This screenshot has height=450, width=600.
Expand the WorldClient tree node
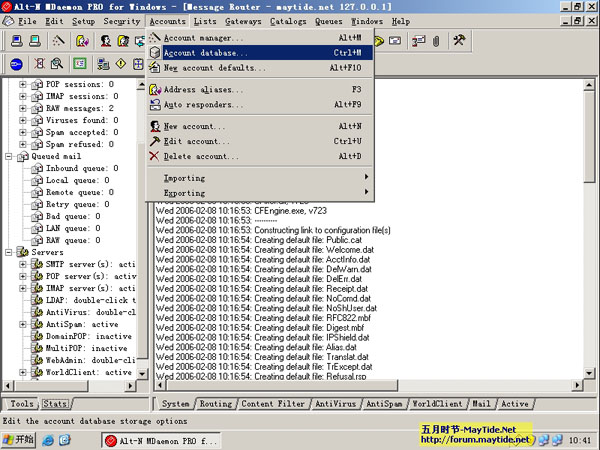pyautogui.click(x=23, y=372)
